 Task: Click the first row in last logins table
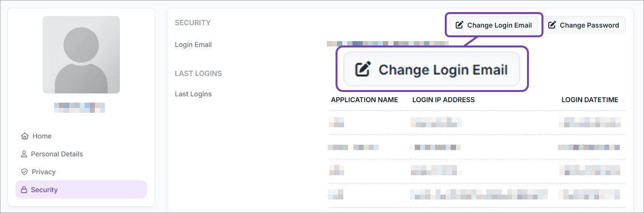[x=477, y=122]
